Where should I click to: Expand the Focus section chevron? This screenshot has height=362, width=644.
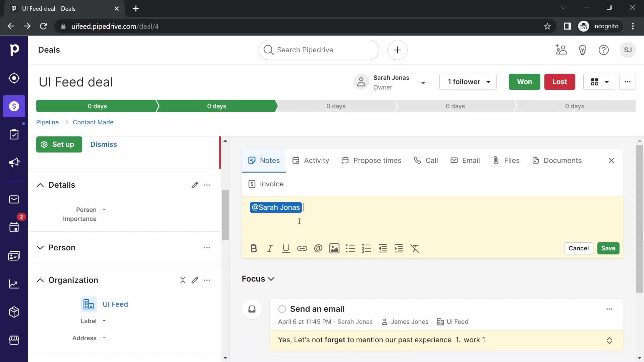[272, 279]
